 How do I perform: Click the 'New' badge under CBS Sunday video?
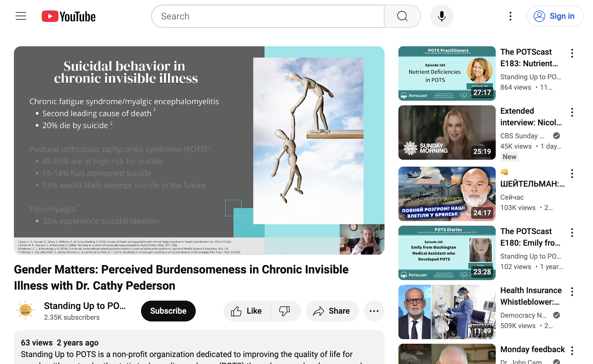pos(509,157)
